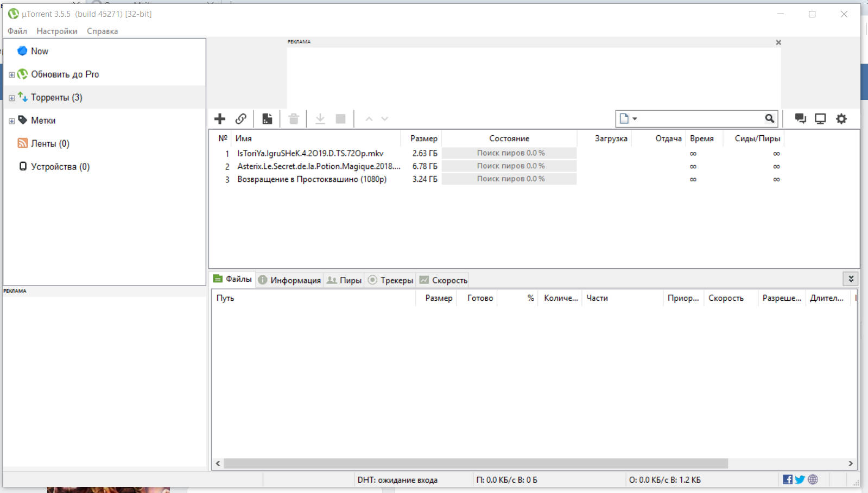The image size is (868, 493).
Task: Sort torrents by Загрузка column header
Action: pos(604,138)
